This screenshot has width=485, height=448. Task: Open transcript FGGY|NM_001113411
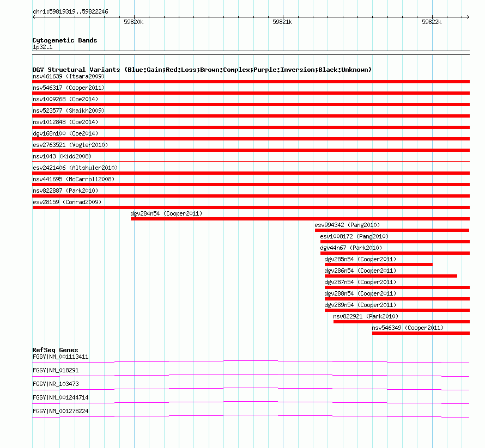[x=60, y=357]
